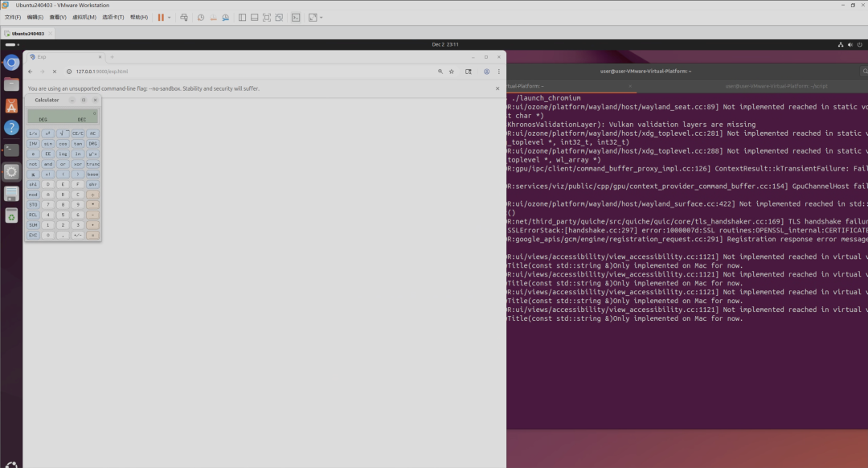Open the snapshot manager icon
Screen dimensions: 868x468
click(x=226, y=18)
